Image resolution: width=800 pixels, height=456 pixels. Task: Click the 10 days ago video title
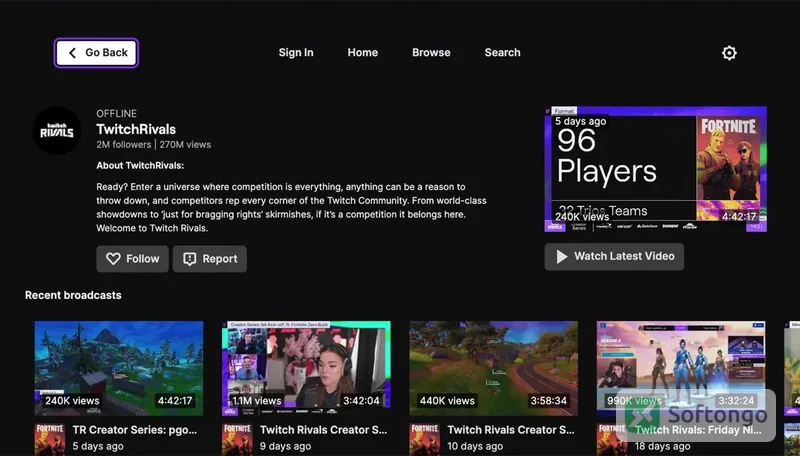pyautogui.click(x=511, y=429)
